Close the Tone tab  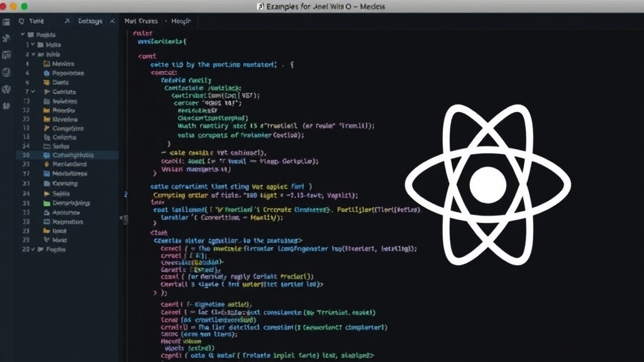click(x=67, y=21)
